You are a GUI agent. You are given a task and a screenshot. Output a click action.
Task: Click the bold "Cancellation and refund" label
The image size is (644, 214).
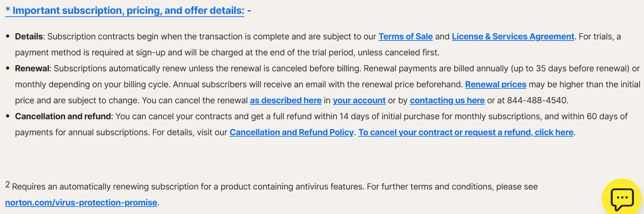[63, 116]
